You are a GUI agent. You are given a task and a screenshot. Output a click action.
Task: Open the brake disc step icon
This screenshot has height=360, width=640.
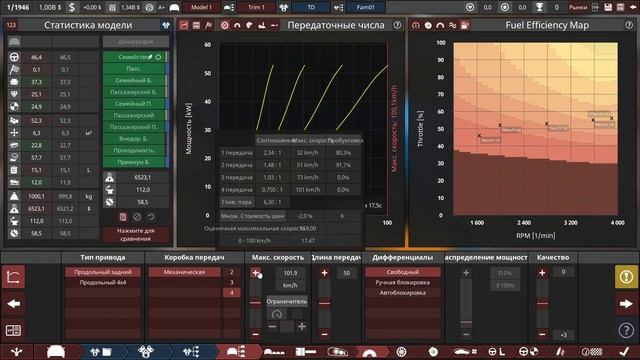point(433,351)
